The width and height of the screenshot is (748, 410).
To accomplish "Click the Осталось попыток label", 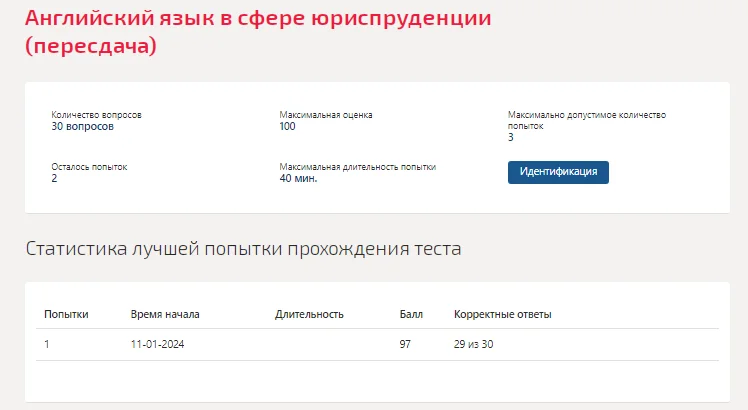I will [89, 167].
